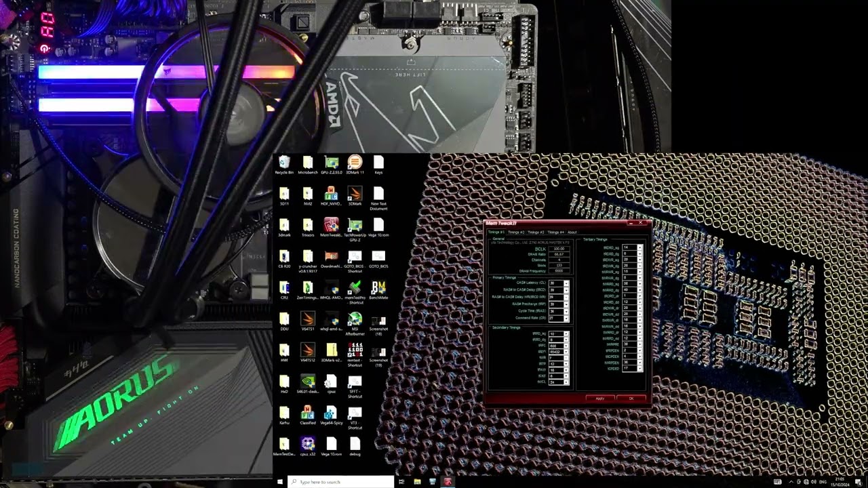Open the Trixxors folder on the desktop
868x488 pixels.
(x=308, y=227)
